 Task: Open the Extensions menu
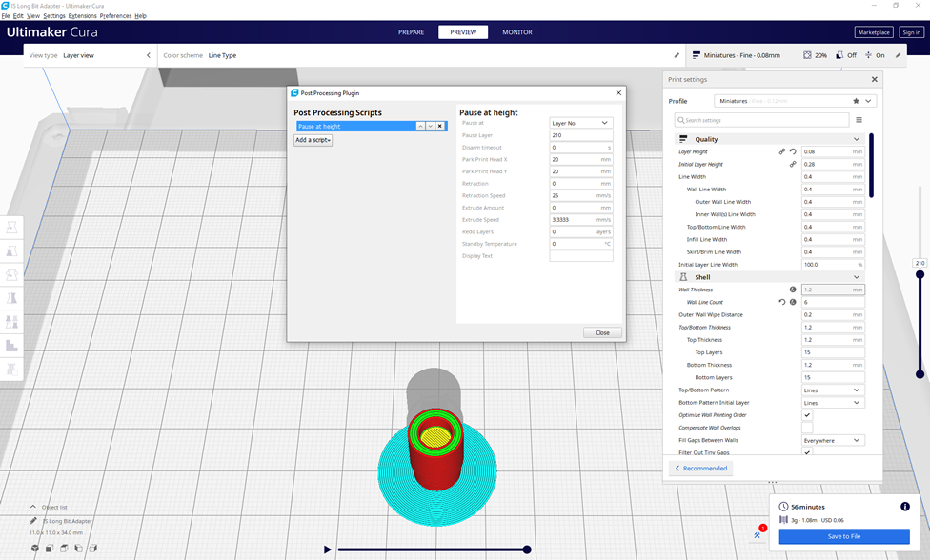[82, 16]
